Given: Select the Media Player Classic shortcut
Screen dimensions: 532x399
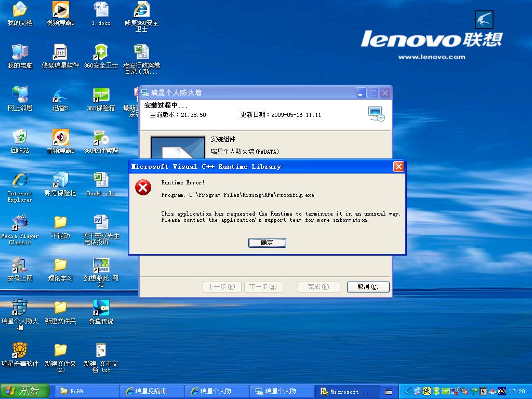Looking at the screenshot, I should click(20, 230).
